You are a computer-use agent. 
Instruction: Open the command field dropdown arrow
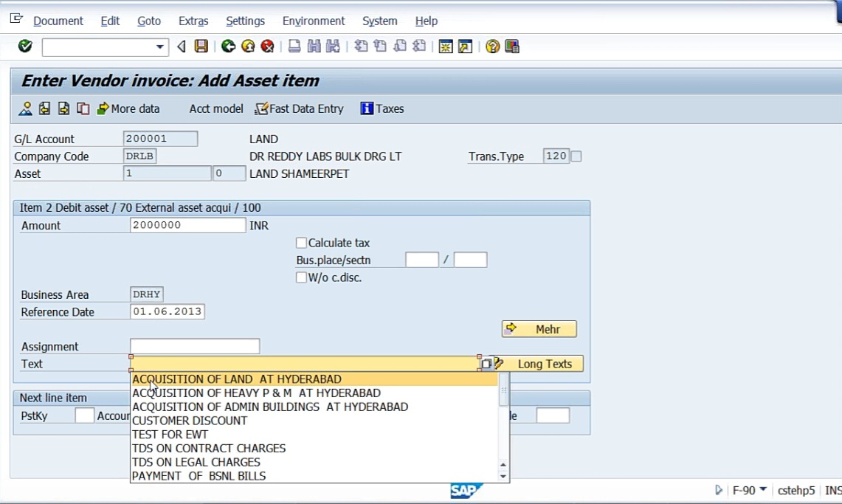(159, 47)
